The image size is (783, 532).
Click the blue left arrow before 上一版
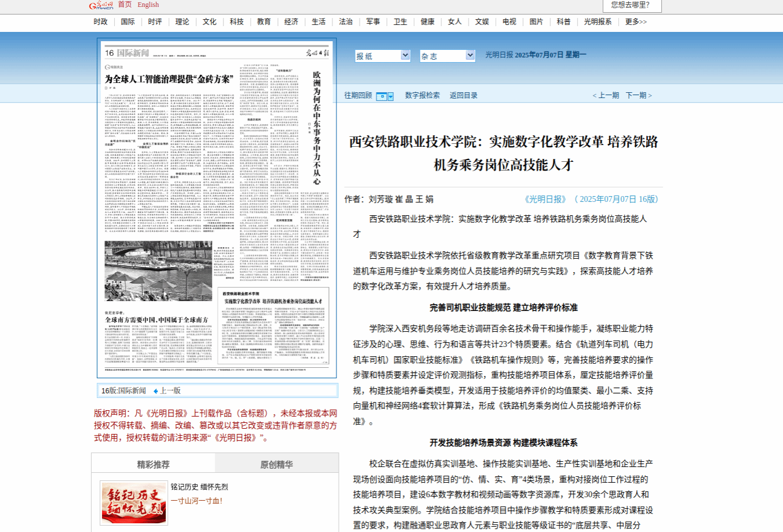coord(155,391)
